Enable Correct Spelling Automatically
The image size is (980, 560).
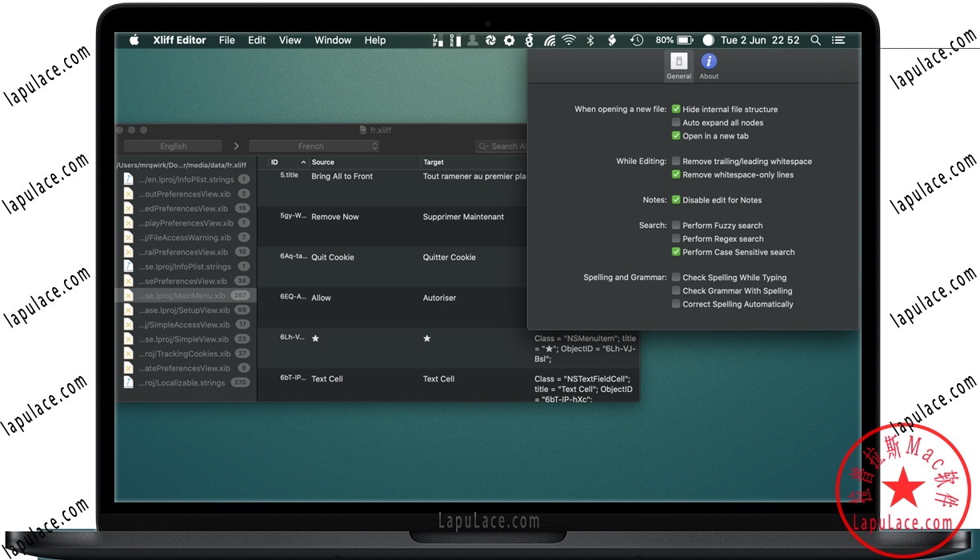coord(676,304)
